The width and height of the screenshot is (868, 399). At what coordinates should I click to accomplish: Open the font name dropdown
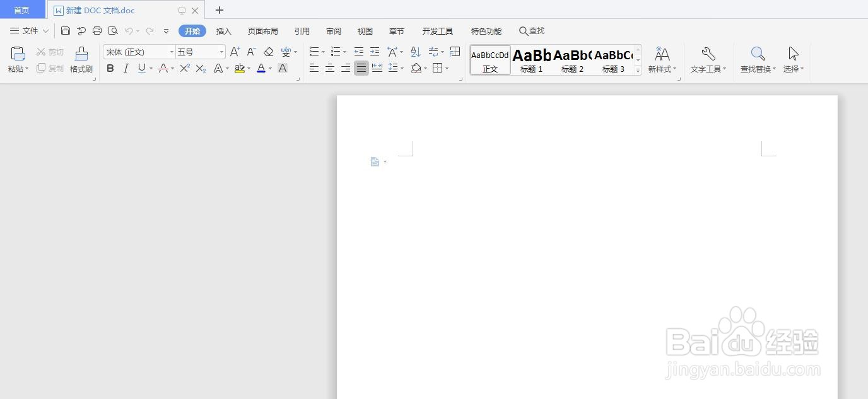pos(172,51)
